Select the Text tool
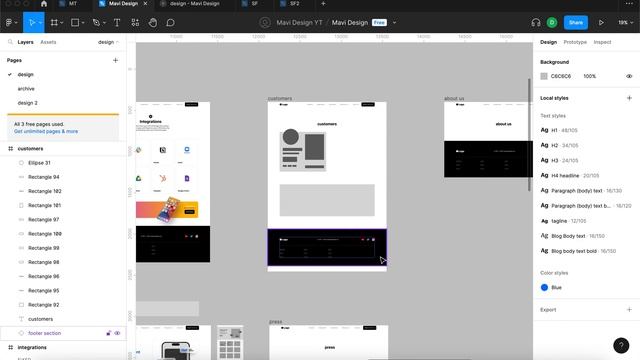Screen dimensions: 640x360 click(117, 23)
